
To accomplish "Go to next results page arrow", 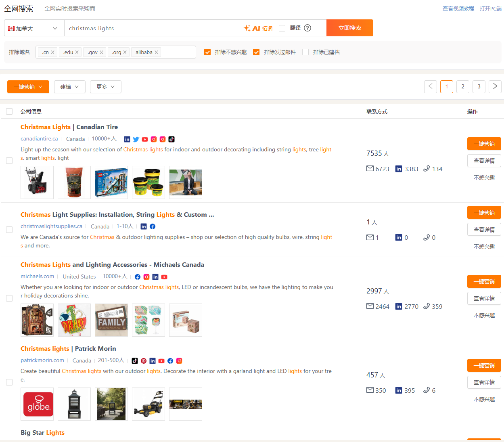I will pos(495,87).
